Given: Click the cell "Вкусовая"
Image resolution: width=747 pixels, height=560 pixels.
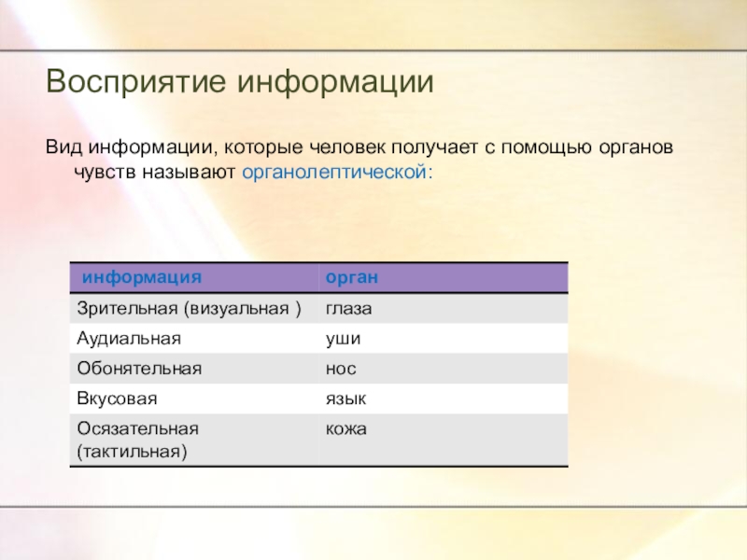Looking at the screenshot, I should (194, 399).
